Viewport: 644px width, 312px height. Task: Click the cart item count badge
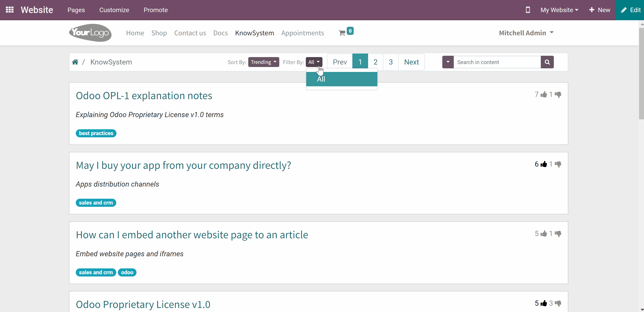point(350,31)
